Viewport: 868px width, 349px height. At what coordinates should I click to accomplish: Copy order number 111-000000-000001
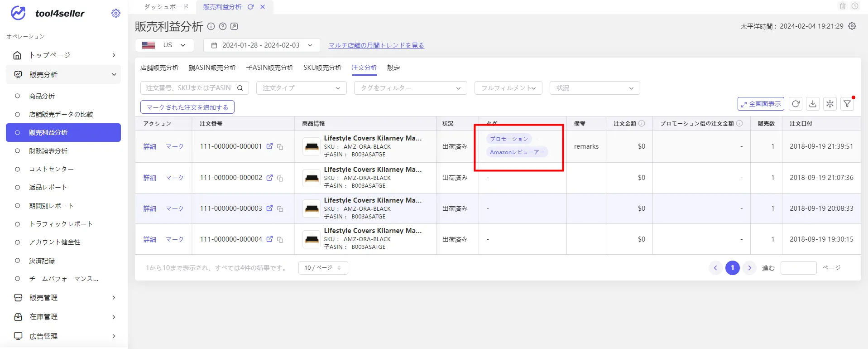(280, 147)
